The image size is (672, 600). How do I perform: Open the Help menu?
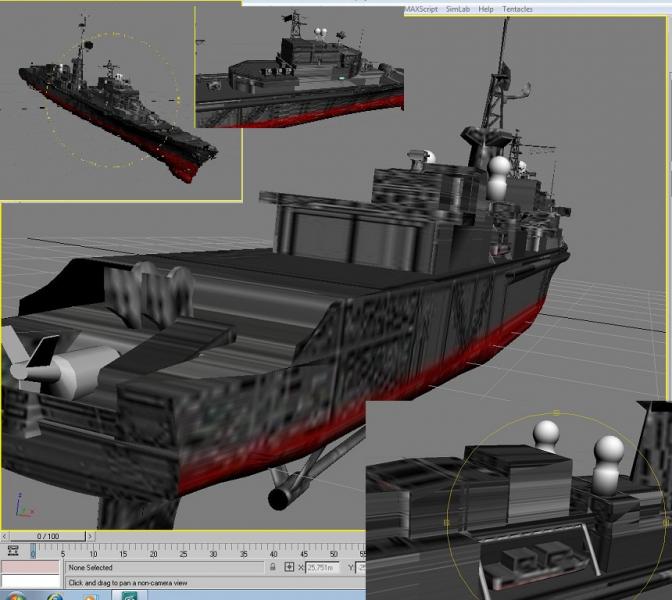(x=486, y=9)
